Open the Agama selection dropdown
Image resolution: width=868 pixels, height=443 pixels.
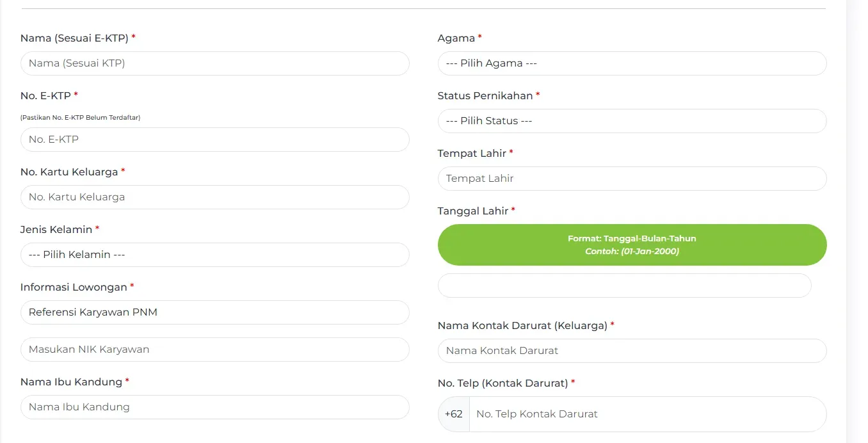631,63
